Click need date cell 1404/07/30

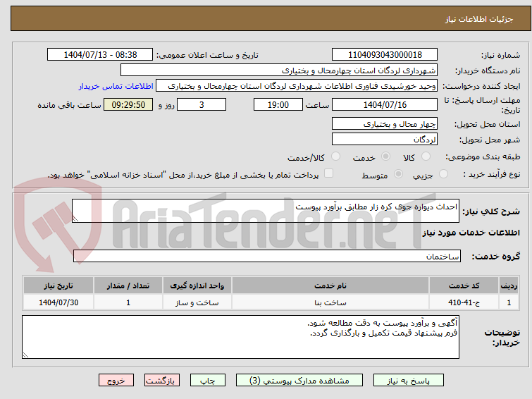[58, 302]
